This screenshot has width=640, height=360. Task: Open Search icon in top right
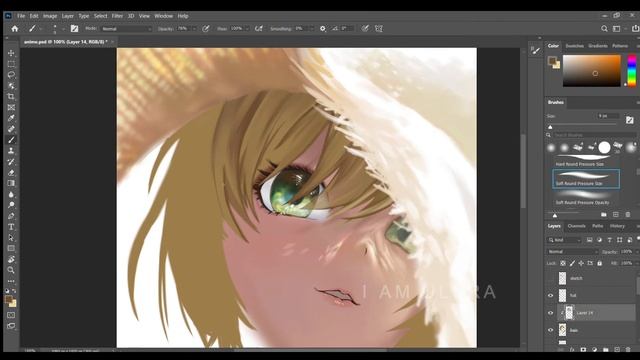click(604, 29)
